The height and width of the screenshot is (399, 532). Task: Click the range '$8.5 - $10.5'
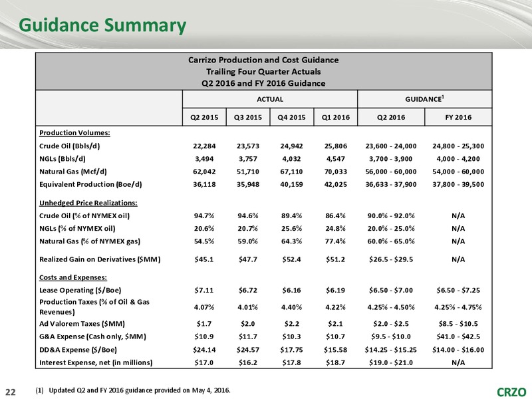tap(458, 325)
